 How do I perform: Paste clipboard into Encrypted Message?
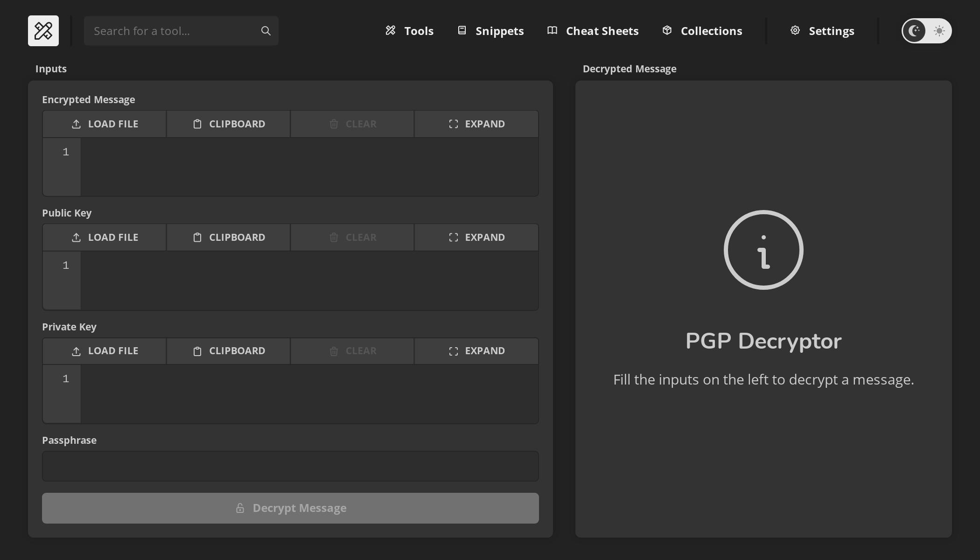228,124
